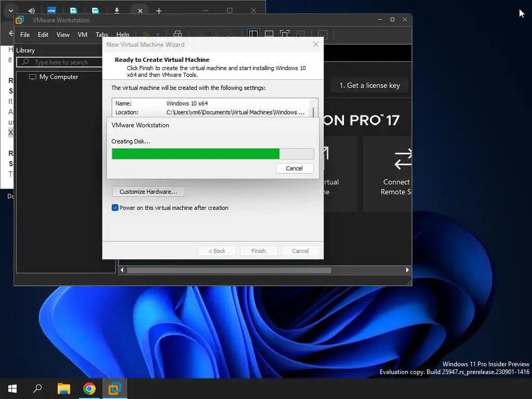Open Google Chrome from the taskbar
Viewport: 532px width, 399px height.
(89, 389)
